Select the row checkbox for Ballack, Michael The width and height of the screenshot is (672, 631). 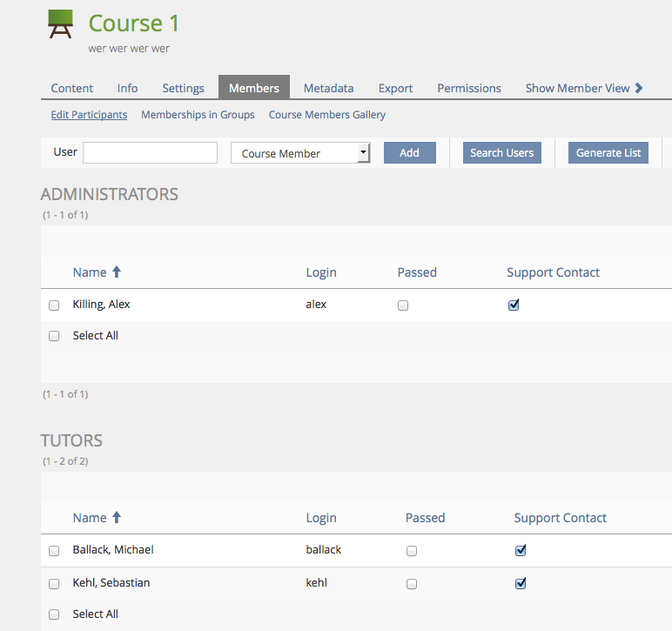[x=54, y=551]
